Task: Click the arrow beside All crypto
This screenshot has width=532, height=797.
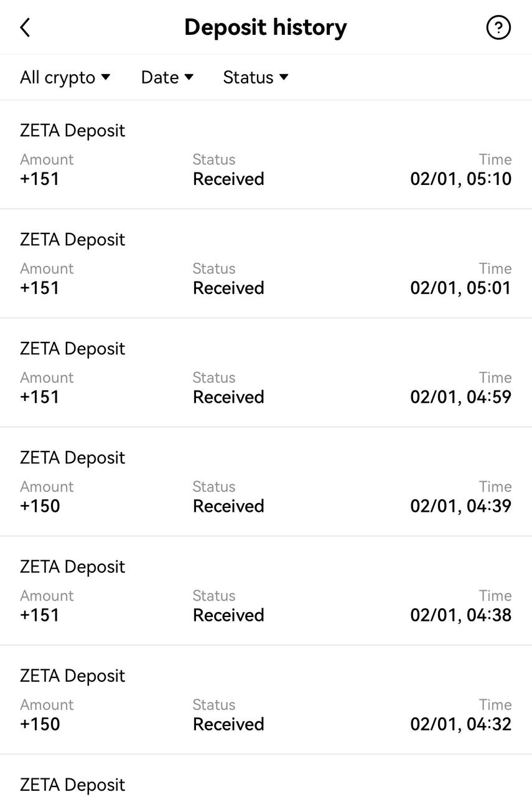Action: 106,77
